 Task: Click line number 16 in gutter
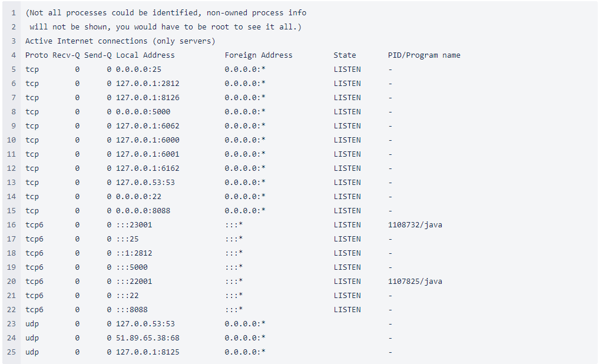(11, 225)
